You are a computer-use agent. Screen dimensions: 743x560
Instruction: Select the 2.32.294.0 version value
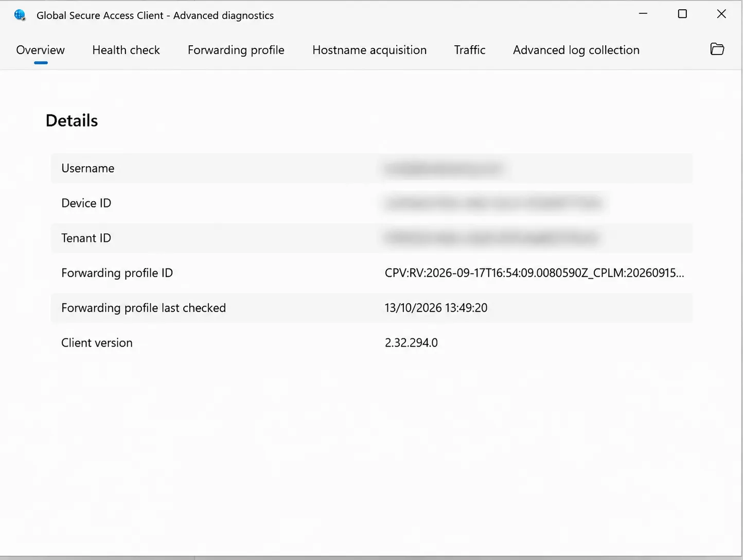click(411, 343)
